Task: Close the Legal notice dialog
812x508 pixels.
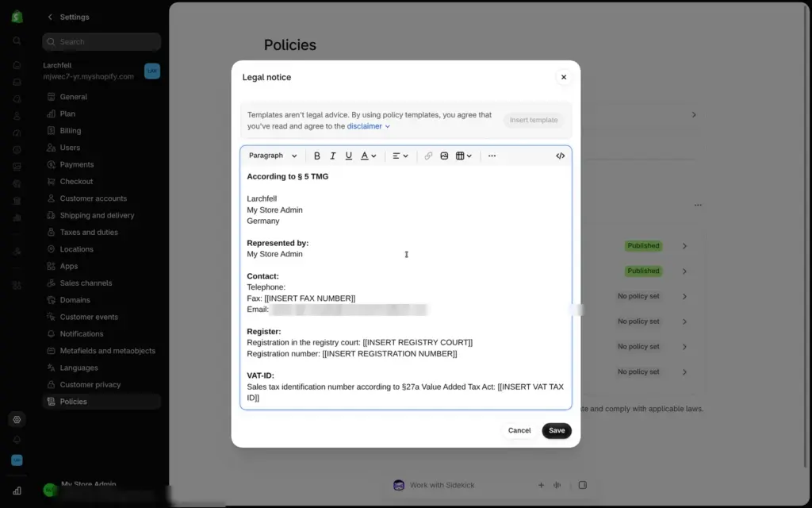Action: [x=564, y=77]
